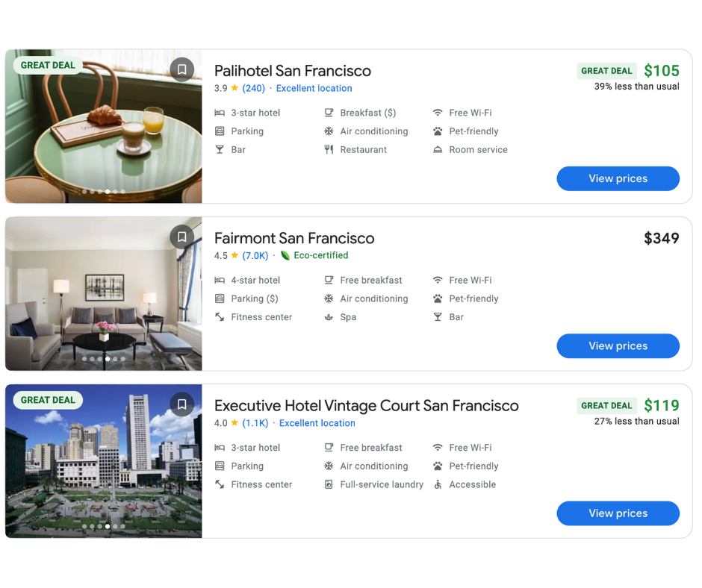Click Palihotel's Bar glass icon
This screenshot has width=702, height=588.
point(220,149)
